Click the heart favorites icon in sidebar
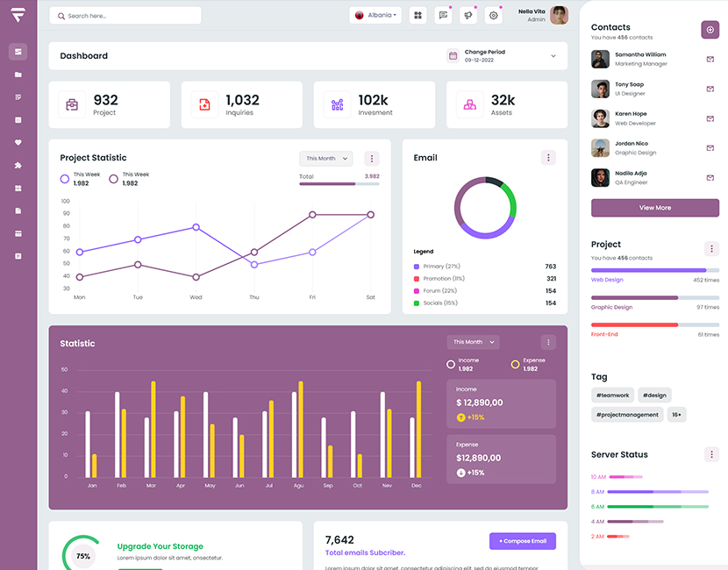This screenshot has width=728, height=570. click(18, 142)
